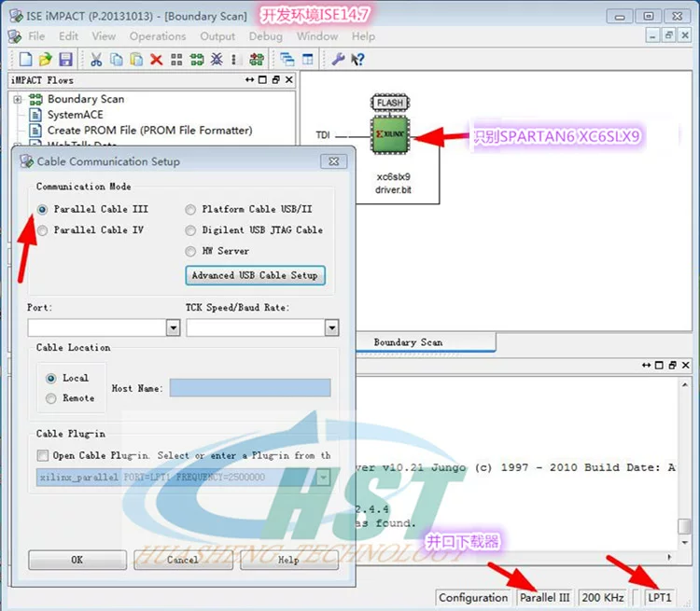Click the console panel width toggle icon
Image resolution: width=700 pixels, height=611 pixels.
click(x=646, y=365)
